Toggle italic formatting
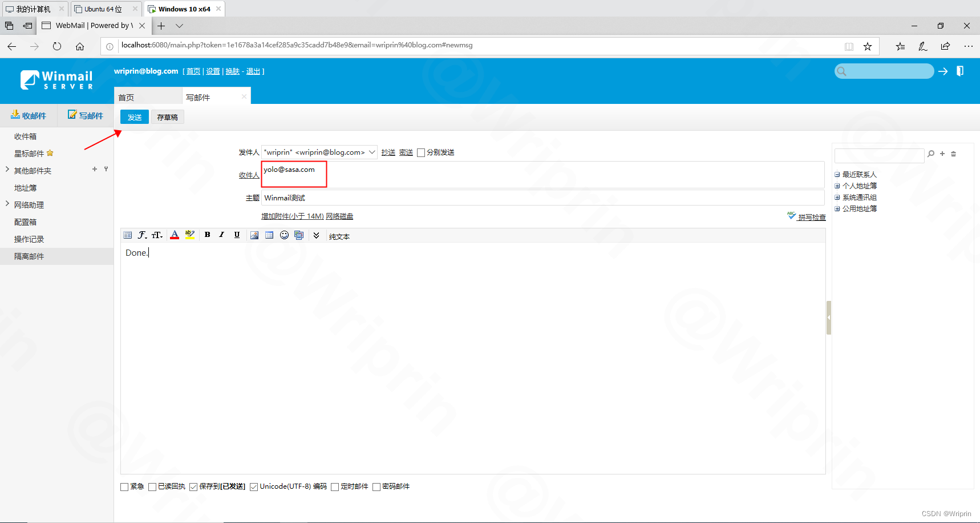Screen dimensions: 980x523 point(222,235)
